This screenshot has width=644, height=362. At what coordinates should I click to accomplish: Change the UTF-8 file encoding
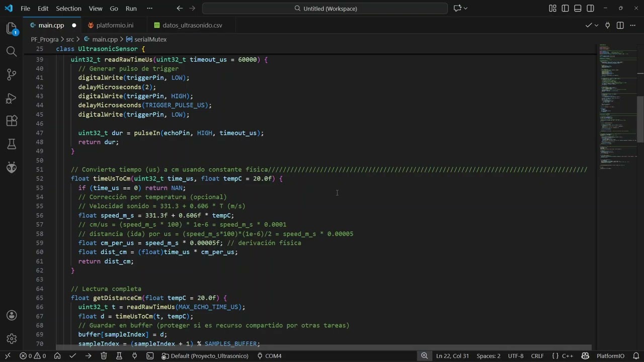pos(516,356)
